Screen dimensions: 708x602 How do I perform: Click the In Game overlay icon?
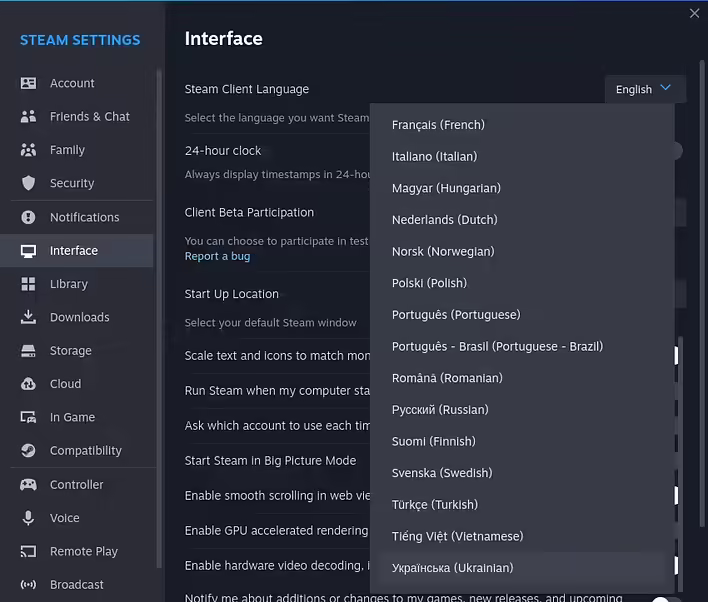click(28, 417)
